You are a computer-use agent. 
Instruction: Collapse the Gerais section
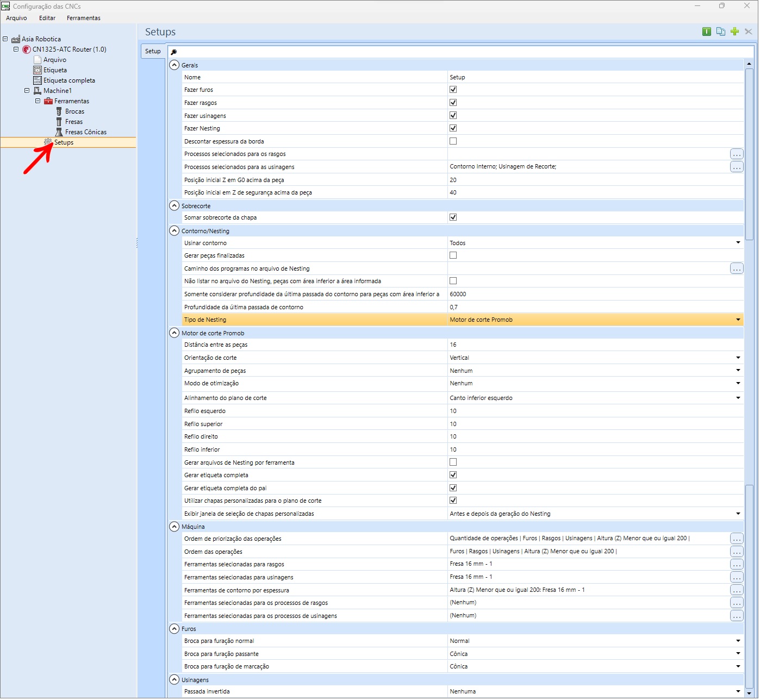coord(175,65)
